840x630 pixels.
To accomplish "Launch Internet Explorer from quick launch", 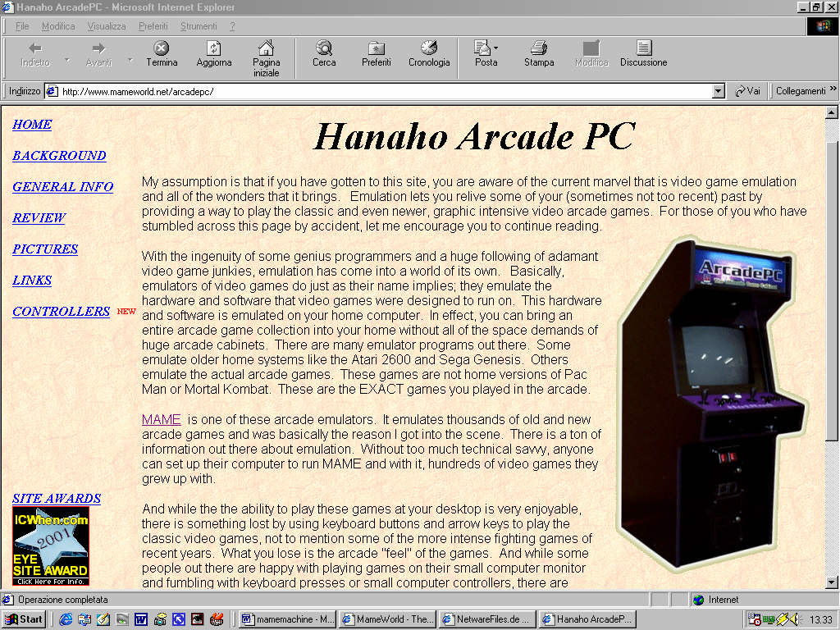I will [66, 619].
